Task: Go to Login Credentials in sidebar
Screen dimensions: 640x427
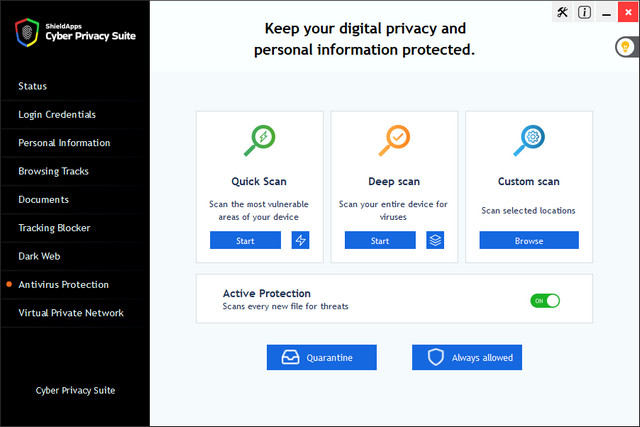Action: point(57,114)
